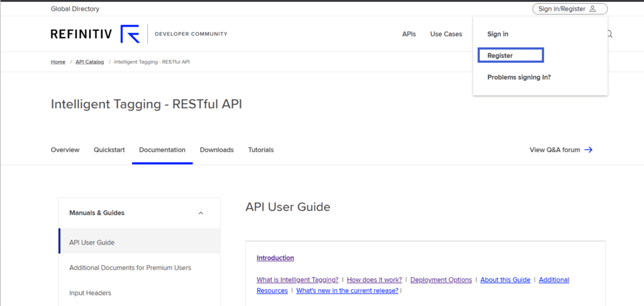The image size is (644, 306).
Task: Open the Use Cases navigation menu
Action: click(x=446, y=34)
